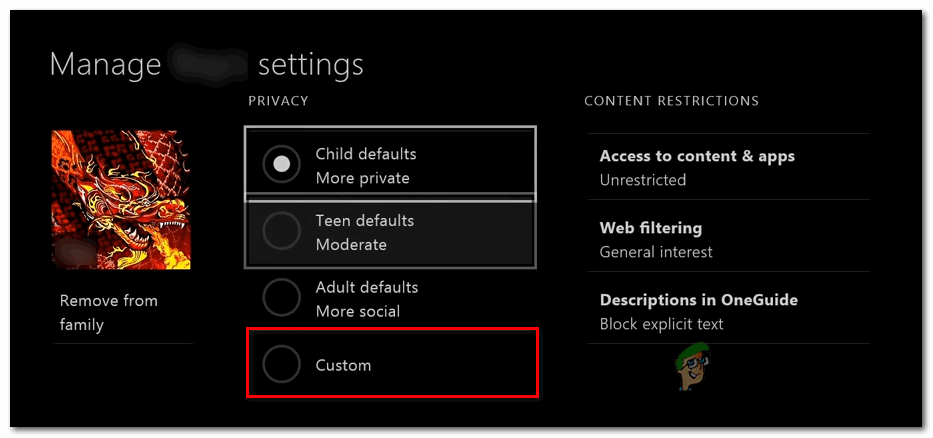Select the Adult defaults radio button
Viewport: 933px width, 438px height.
point(282,298)
